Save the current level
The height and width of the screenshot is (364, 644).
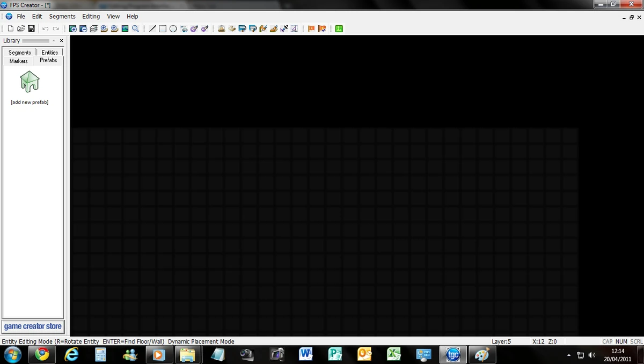click(x=31, y=28)
